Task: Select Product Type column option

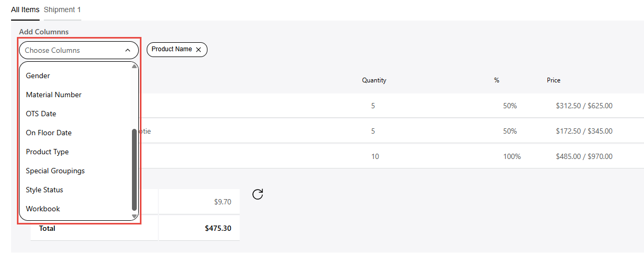Action: [48, 152]
